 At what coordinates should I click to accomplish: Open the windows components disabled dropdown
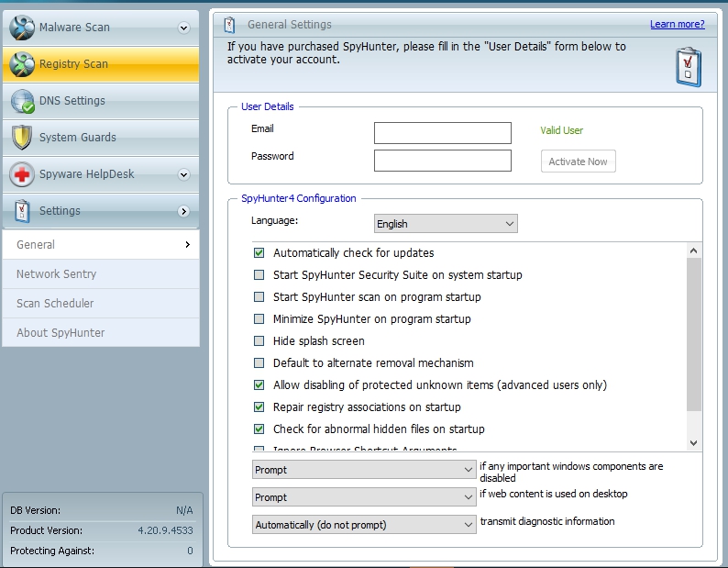[364, 470]
